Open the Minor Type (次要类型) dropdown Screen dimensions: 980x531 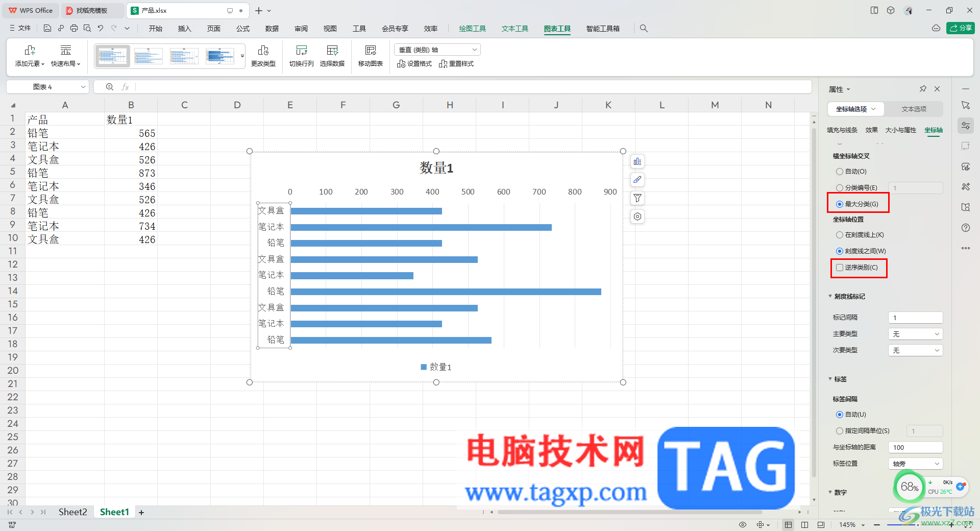pos(916,350)
